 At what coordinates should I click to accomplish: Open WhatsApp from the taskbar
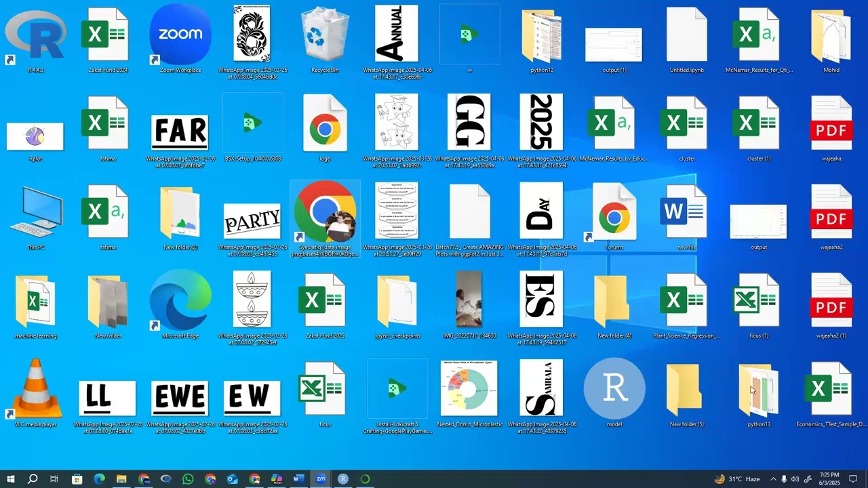click(188, 479)
